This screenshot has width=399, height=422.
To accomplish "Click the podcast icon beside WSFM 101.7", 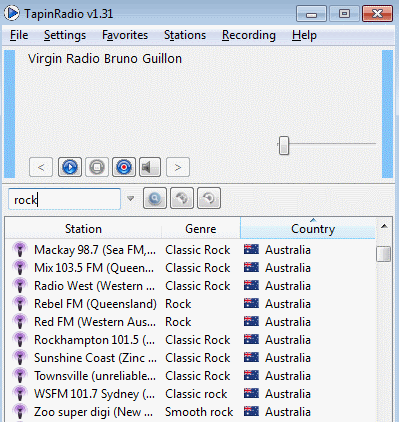I will [20, 393].
